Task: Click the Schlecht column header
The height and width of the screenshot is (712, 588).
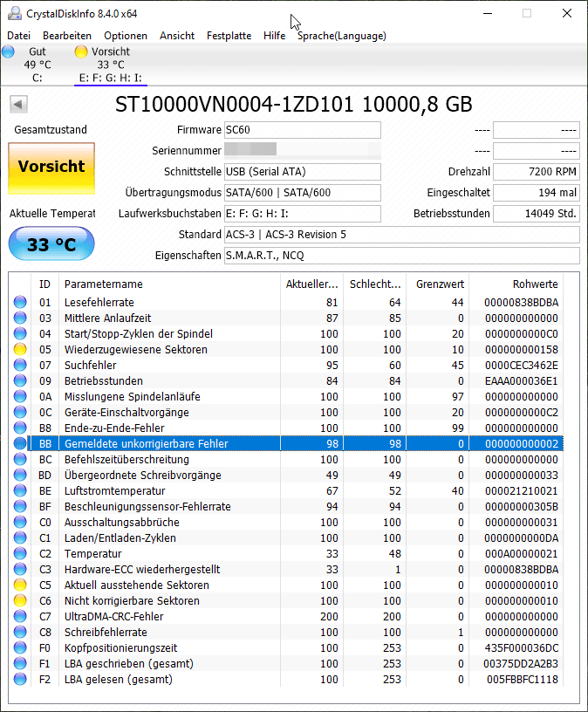Action: click(375, 284)
